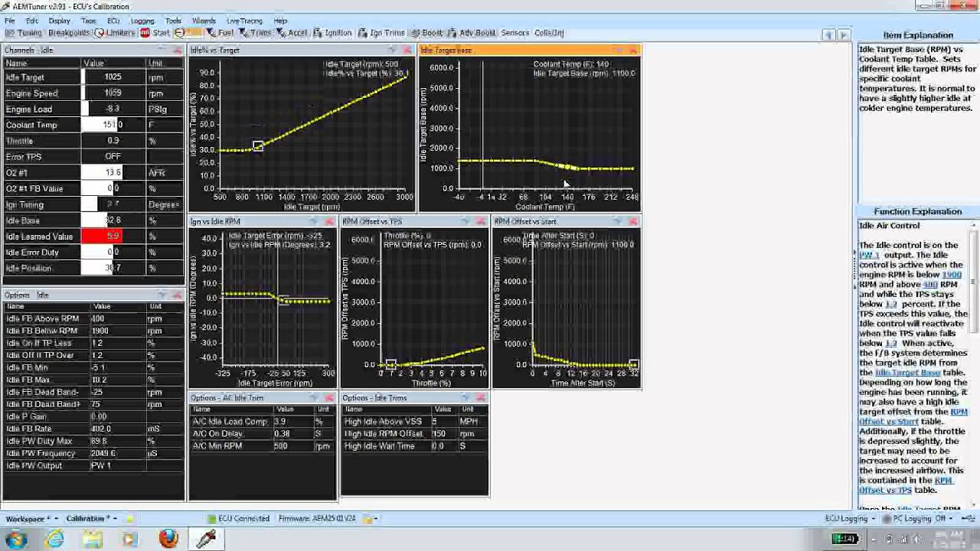Open Firefox from the taskbar
The height and width of the screenshot is (551, 980).
168,539
